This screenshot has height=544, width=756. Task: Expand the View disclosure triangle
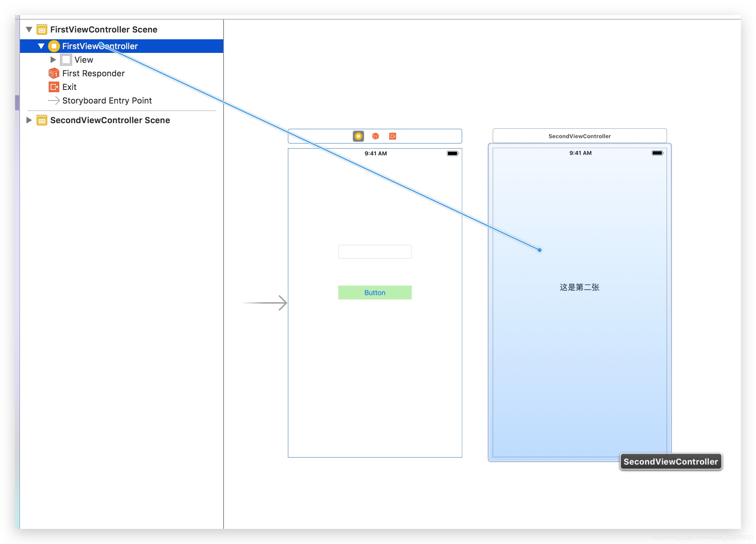point(53,60)
